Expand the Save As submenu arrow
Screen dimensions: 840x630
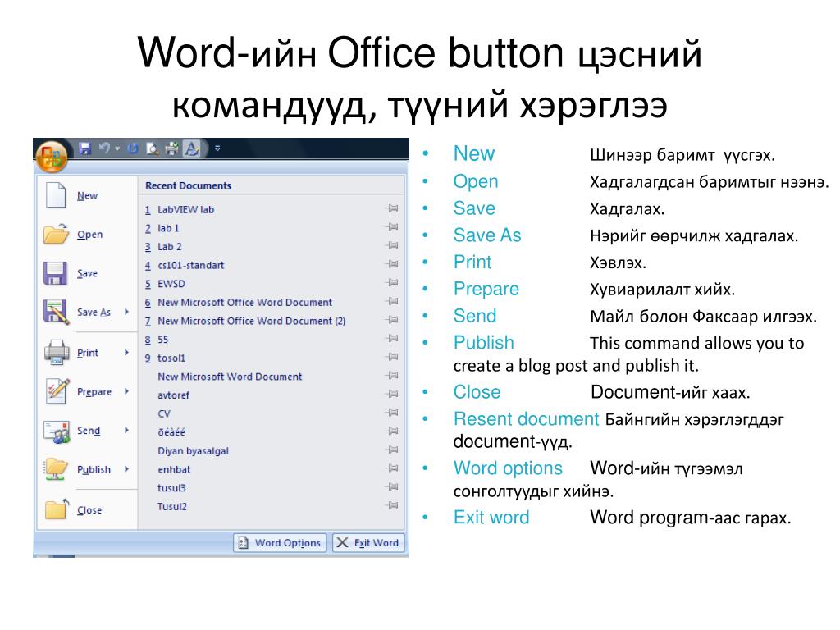tap(126, 312)
